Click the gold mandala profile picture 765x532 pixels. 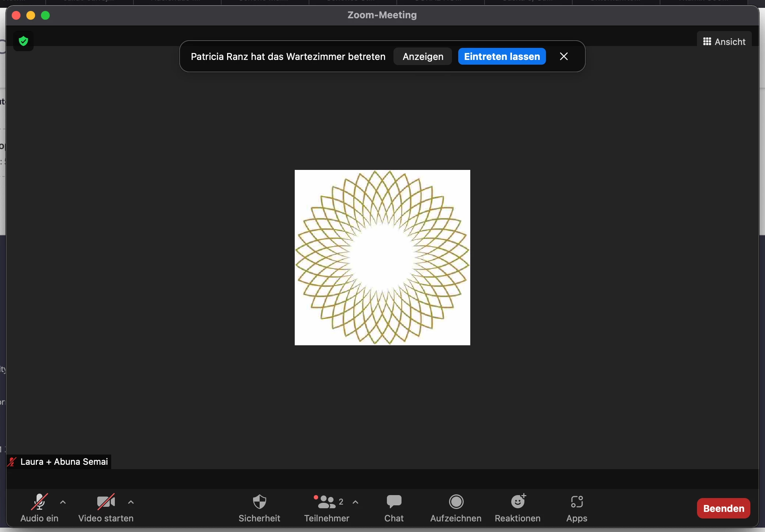click(x=382, y=258)
